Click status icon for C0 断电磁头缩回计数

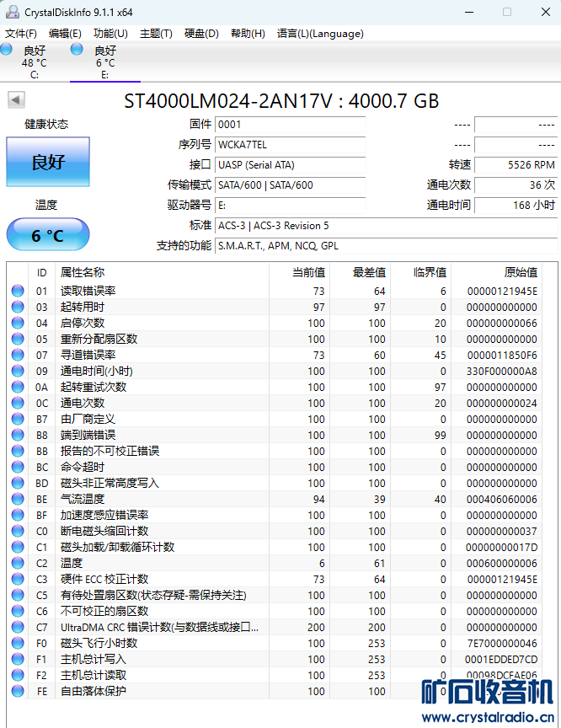click(18, 531)
